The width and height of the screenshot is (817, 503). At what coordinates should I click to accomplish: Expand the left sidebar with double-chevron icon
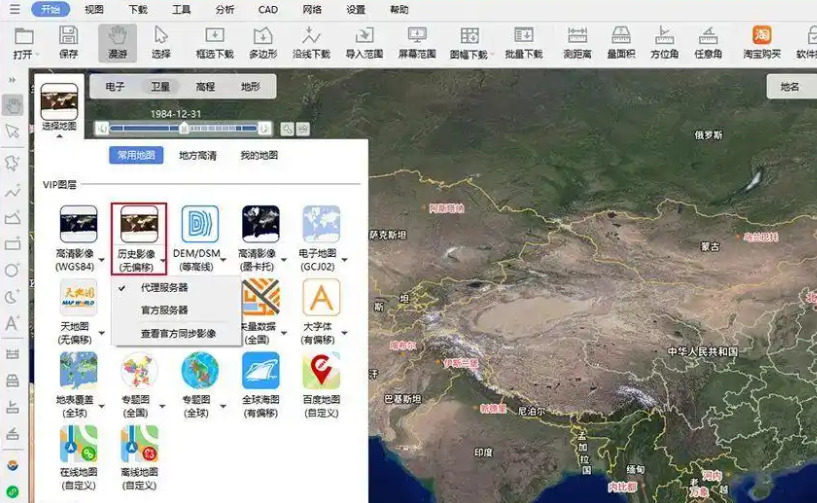[12, 80]
